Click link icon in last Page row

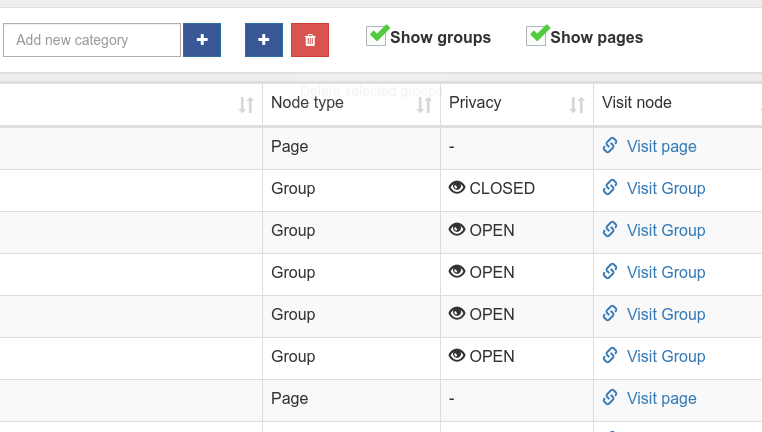point(610,398)
